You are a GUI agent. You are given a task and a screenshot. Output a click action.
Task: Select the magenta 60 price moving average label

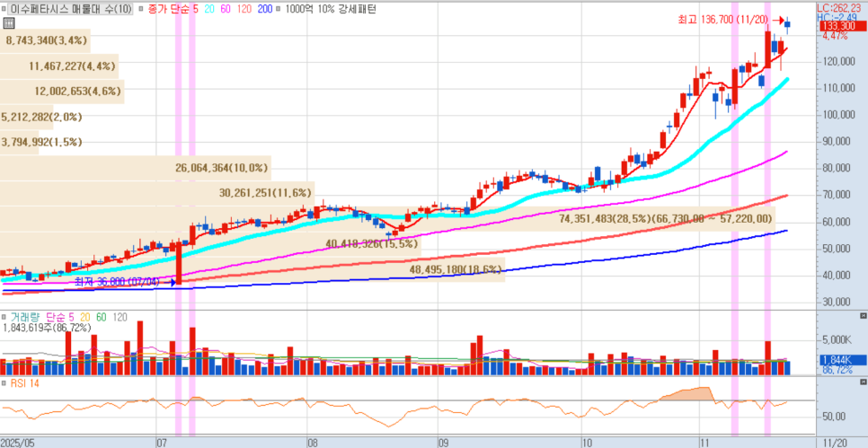coord(227,9)
